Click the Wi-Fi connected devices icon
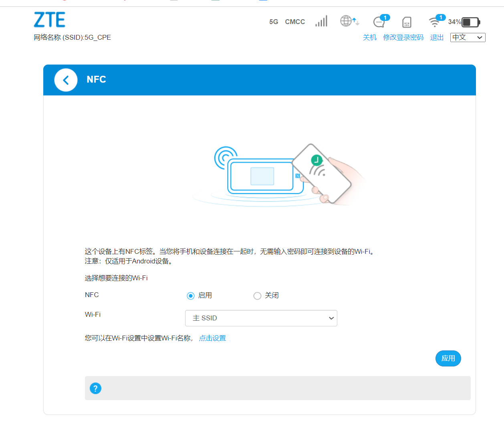Viewport: 504px width, 427px height. coord(434,22)
